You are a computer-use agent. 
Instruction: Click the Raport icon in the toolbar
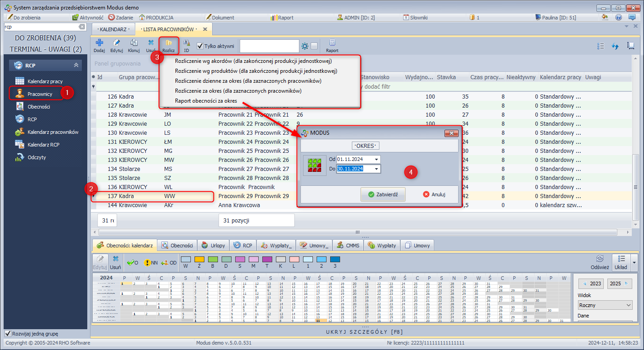[x=332, y=45]
